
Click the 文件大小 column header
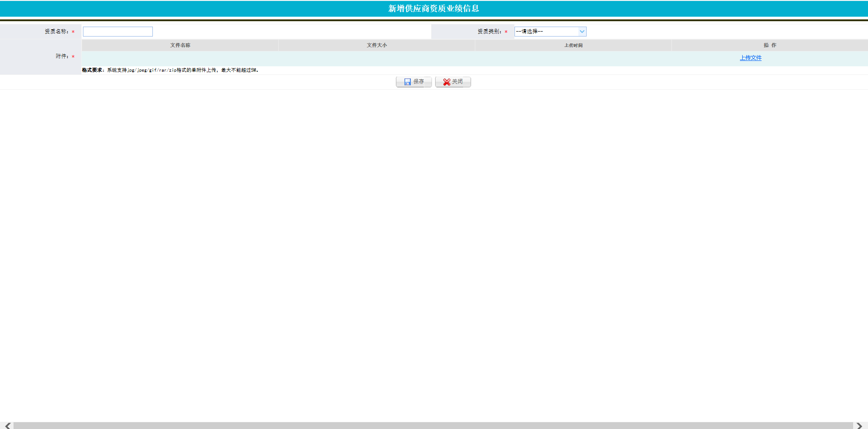pyautogui.click(x=377, y=45)
